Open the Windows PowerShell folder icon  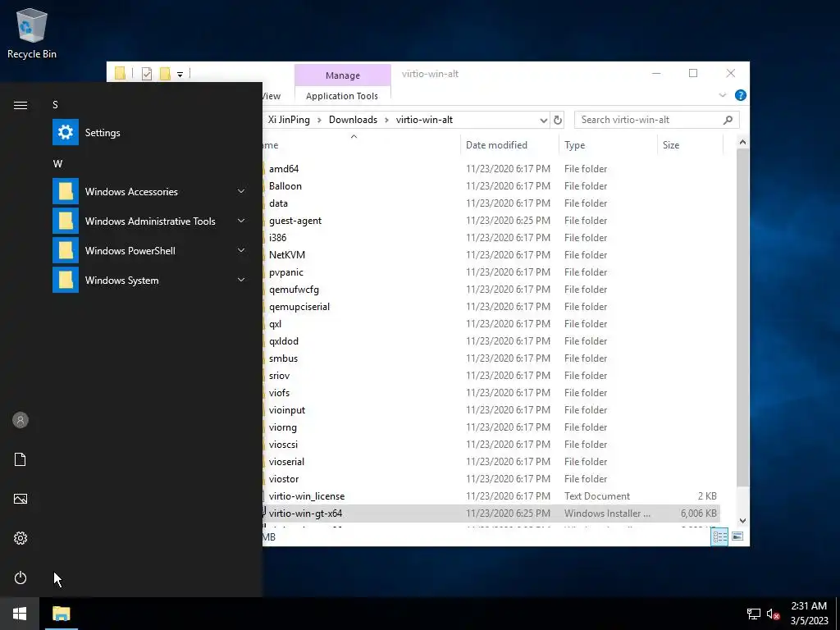66,250
